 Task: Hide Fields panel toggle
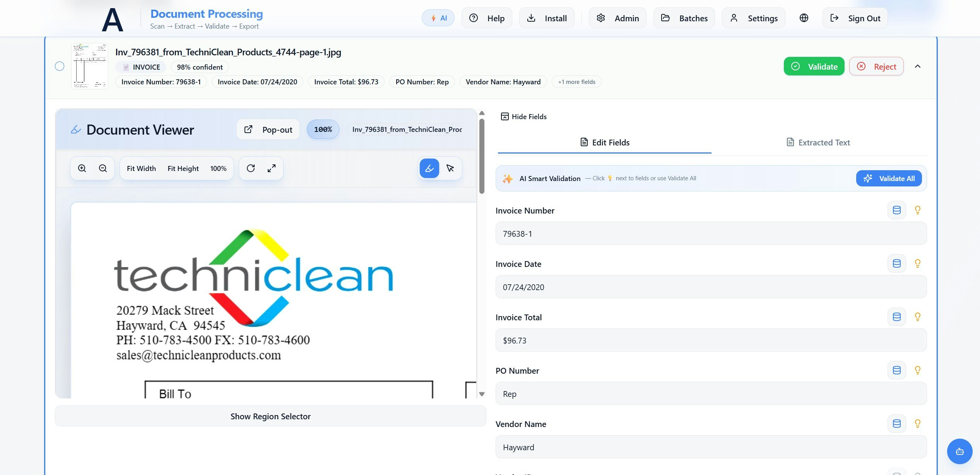(x=524, y=116)
